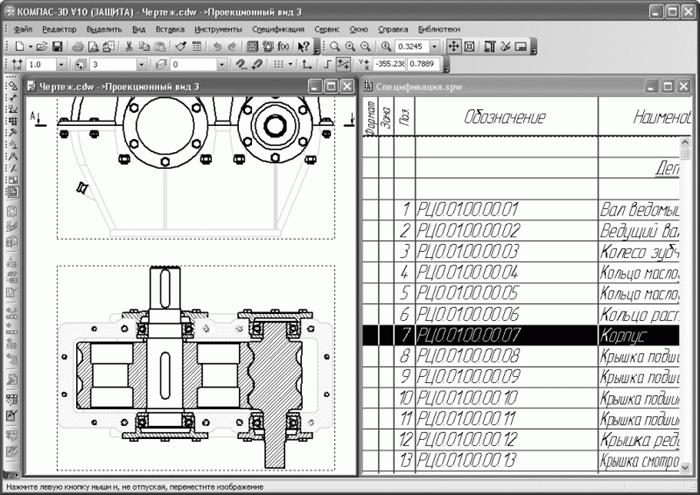Image resolution: width=700 pixels, height=495 pixels.
Task: Open the cursor step 1.0 dropdown
Action: [x=61, y=65]
